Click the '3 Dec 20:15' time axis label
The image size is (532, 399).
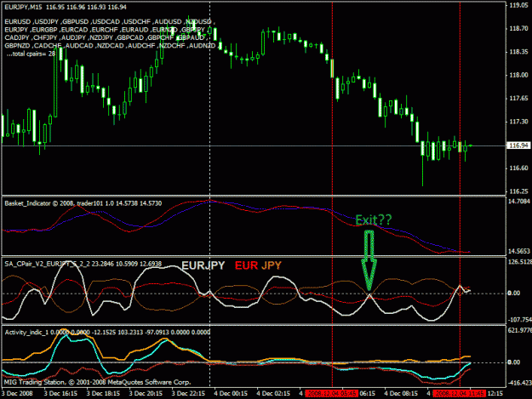pyautogui.click(x=146, y=394)
